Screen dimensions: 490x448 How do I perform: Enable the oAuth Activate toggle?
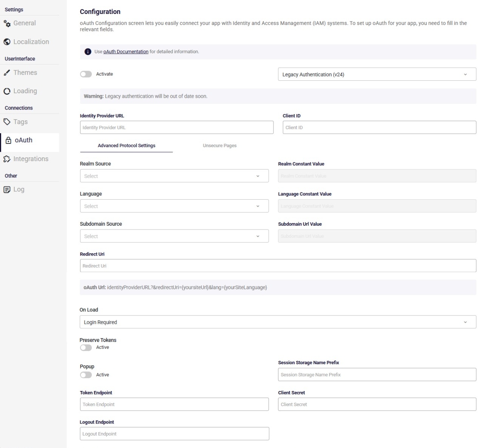click(x=86, y=74)
